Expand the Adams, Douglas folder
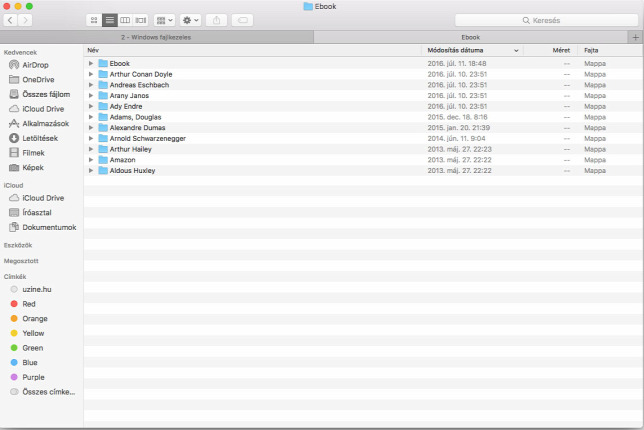 point(91,117)
